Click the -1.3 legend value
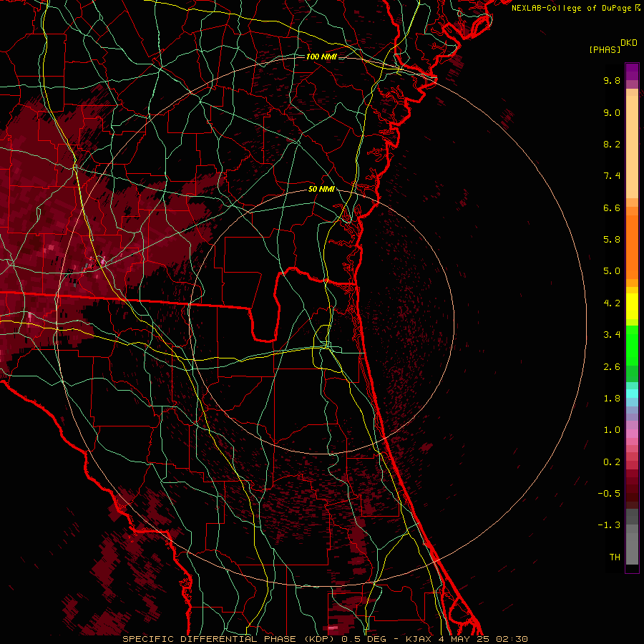Image resolution: width=644 pixels, height=644 pixels. [609, 525]
